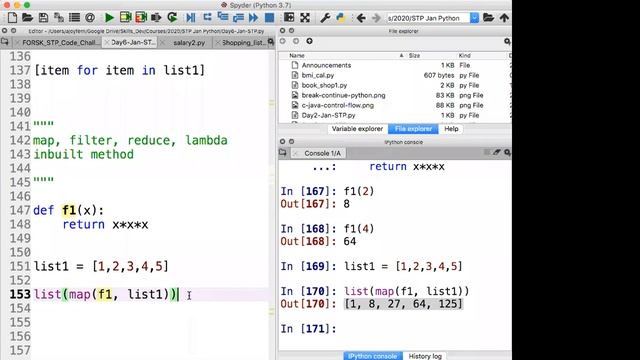Select the Variable explorer tab
This screenshot has height=360, width=640.
pyautogui.click(x=357, y=129)
